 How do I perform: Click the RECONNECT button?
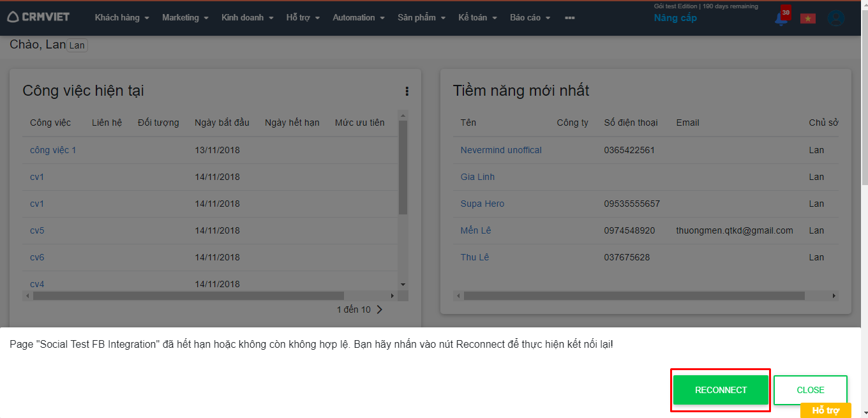[x=721, y=390]
